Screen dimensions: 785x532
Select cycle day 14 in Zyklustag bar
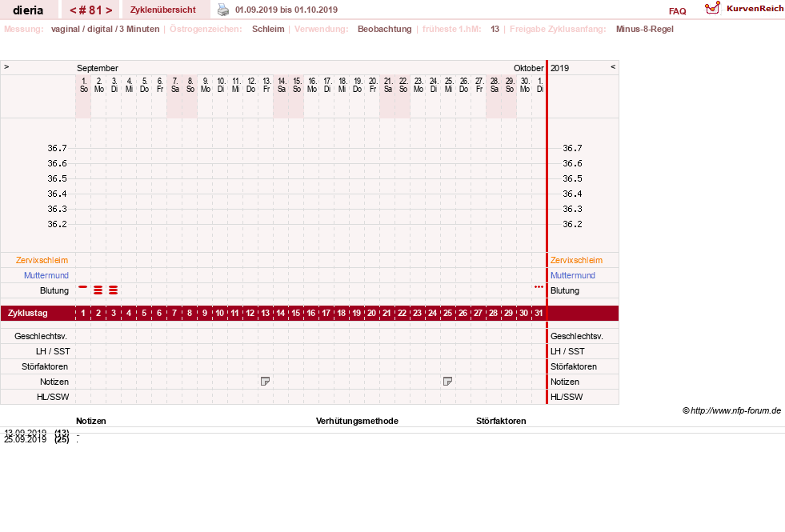(280, 313)
